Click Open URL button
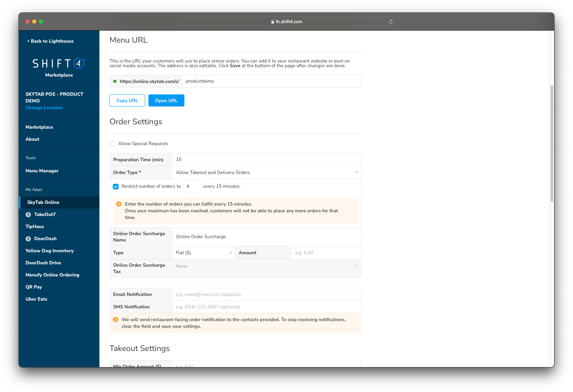Viewport: 573px width, 392px height. click(166, 100)
